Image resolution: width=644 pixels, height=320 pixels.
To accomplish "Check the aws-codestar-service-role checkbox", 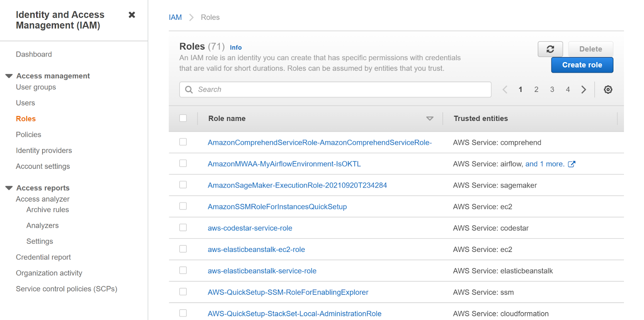I will [183, 227].
